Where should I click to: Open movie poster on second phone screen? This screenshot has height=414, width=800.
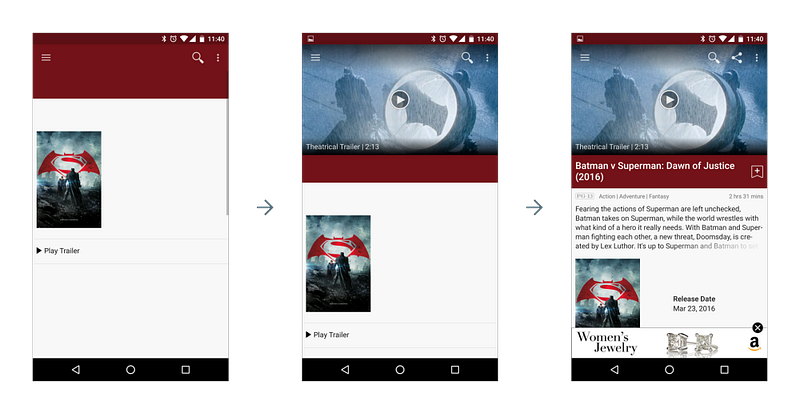click(338, 263)
